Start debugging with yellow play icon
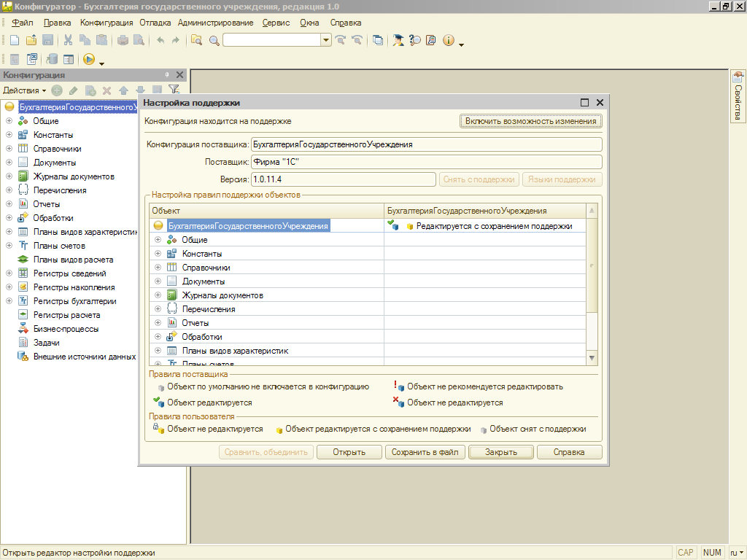Image resolution: width=747 pixels, height=560 pixels. pos(88,59)
